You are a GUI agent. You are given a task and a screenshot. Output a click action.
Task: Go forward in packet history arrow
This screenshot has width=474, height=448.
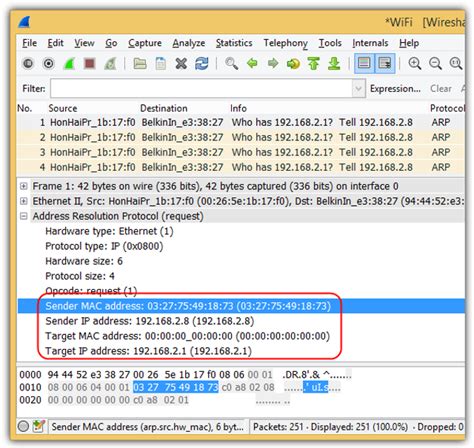point(273,63)
